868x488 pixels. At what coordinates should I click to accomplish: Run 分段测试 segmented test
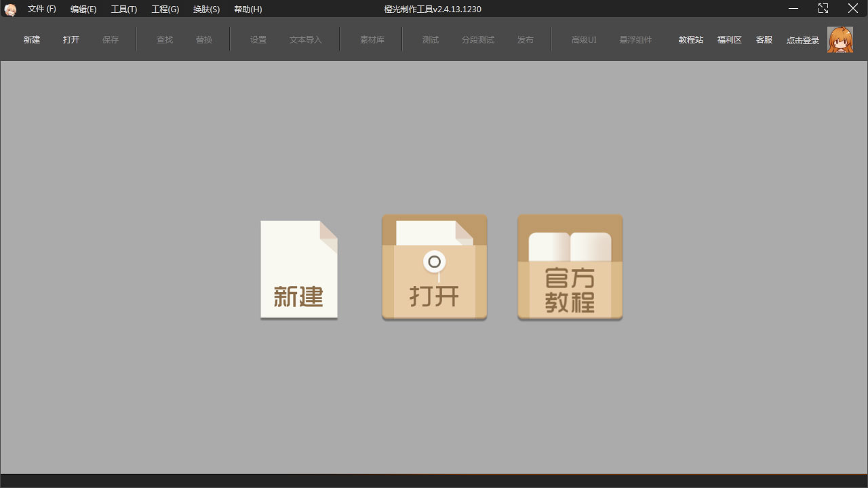(x=478, y=39)
